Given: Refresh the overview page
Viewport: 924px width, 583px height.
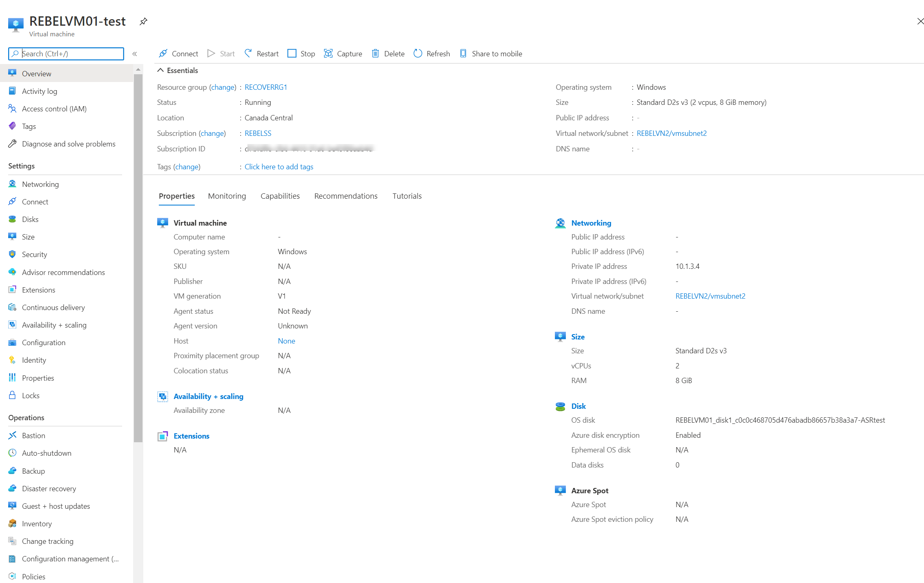Looking at the screenshot, I should tap(432, 53).
